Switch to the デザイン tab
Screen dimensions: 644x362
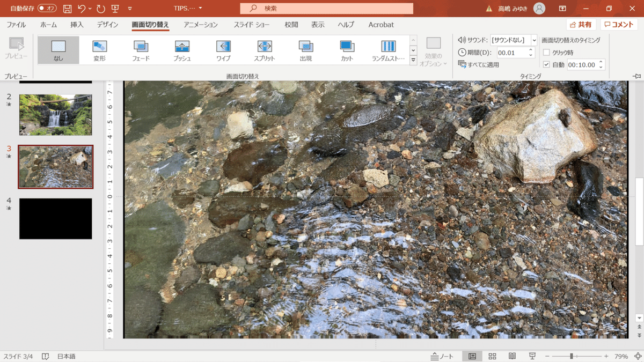pyautogui.click(x=107, y=25)
